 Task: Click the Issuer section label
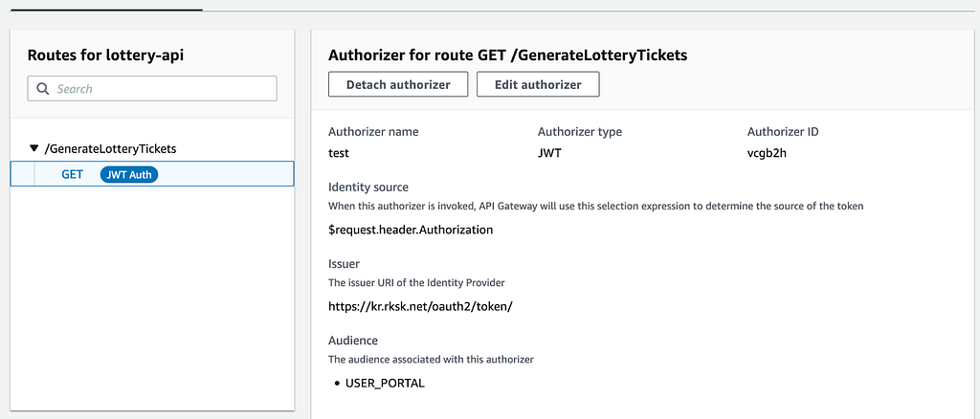click(x=344, y=263)
